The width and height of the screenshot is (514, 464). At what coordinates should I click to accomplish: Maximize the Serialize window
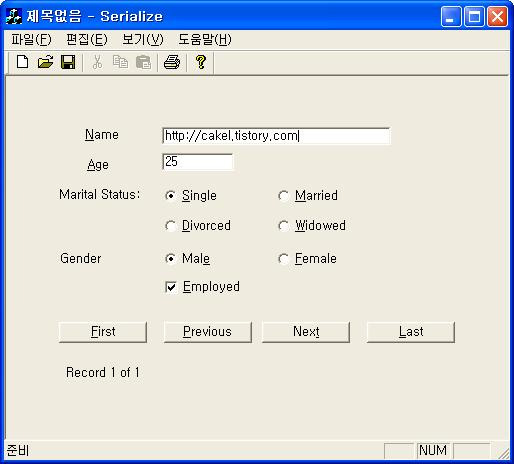474,16
